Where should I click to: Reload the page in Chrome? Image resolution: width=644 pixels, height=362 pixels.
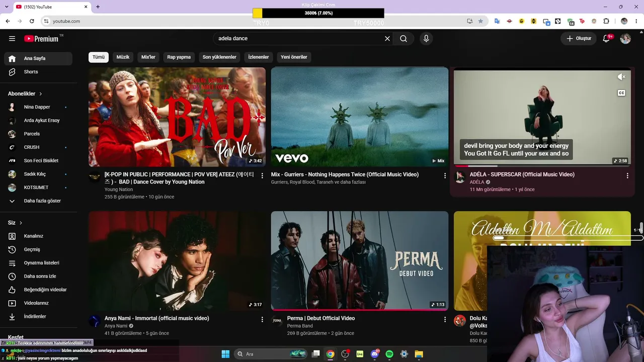[x=32, y=21]
